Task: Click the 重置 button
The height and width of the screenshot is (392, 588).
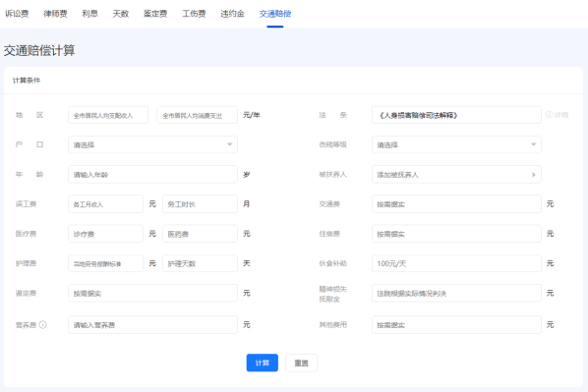Action: pyautogui.click(x=301, y=363)
